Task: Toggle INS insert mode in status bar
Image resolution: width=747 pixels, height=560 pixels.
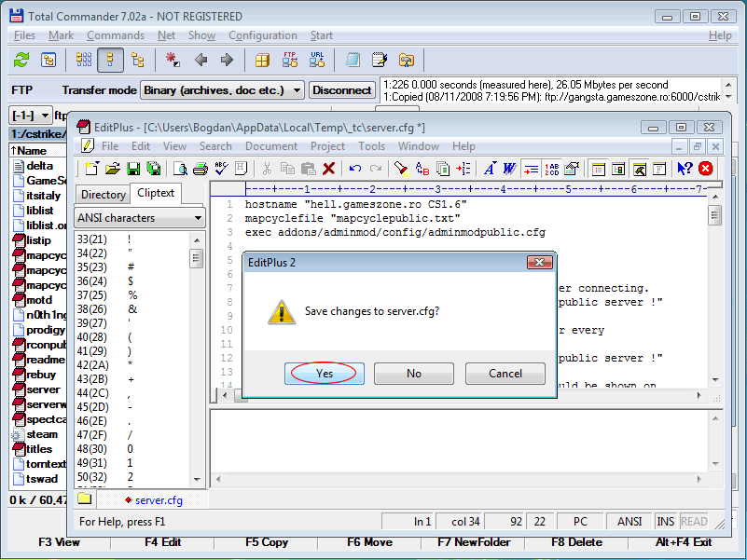Action: pos(666,522)
